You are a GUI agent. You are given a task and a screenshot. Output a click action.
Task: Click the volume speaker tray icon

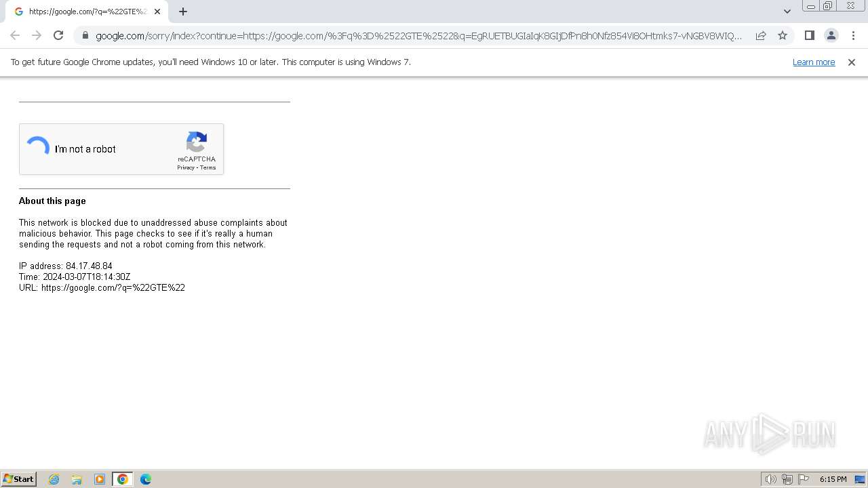[771, 479]
